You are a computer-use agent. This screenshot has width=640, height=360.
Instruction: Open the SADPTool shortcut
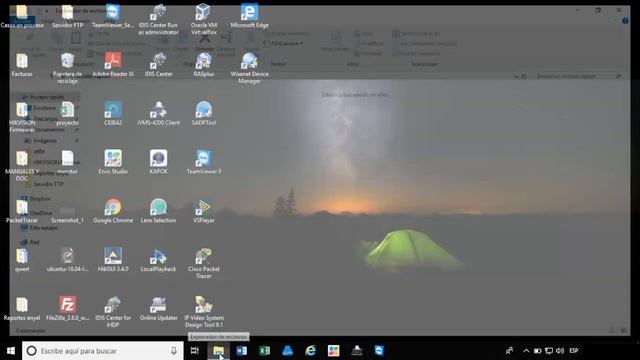tap(204, 114)
